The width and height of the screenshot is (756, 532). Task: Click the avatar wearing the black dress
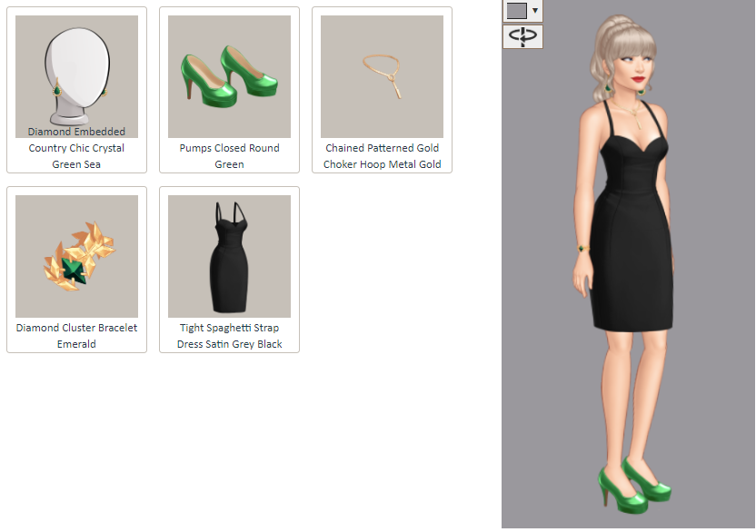point(624,265)
